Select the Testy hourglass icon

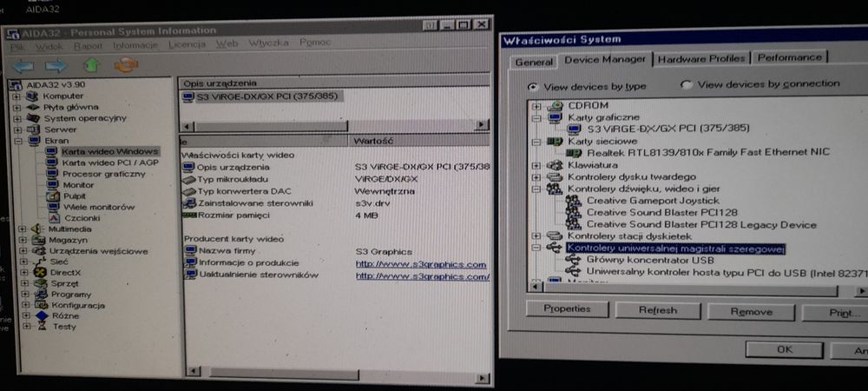pos(42,327)
